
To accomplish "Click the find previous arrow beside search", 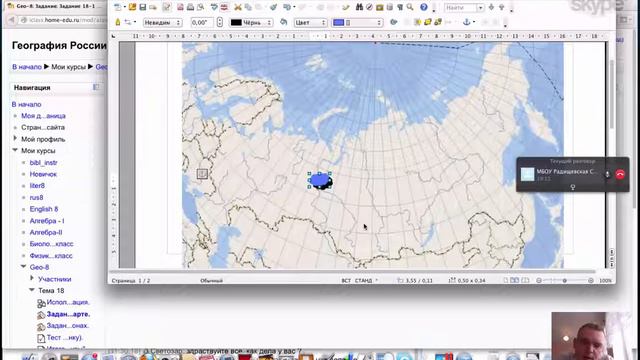I will pyautogui.click(x=502, y=7).
